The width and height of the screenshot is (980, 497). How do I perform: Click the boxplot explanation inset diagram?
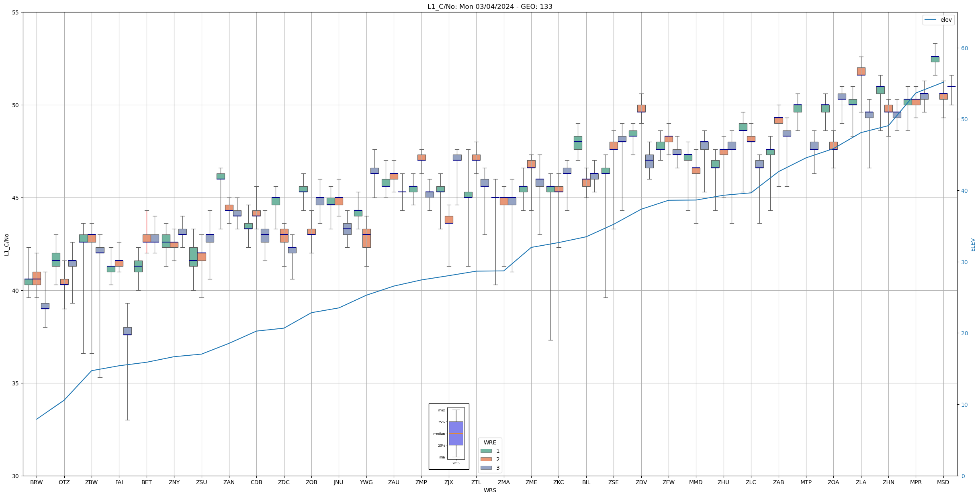click(x=449, y=436)
